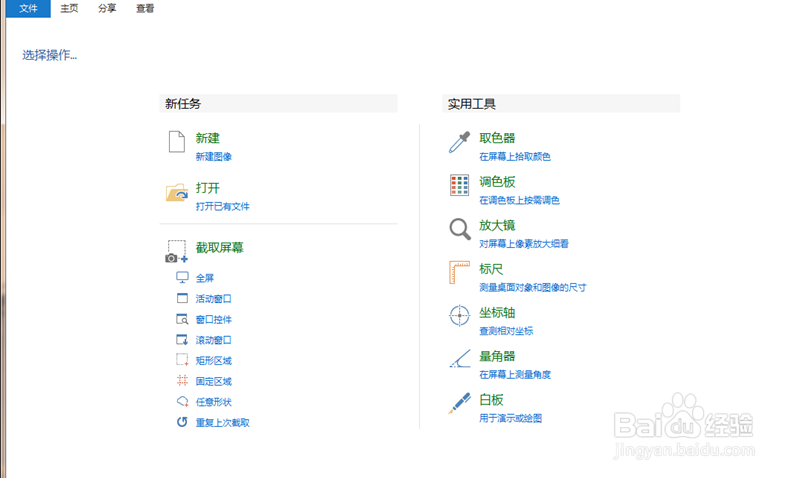Select 任意形状 capture option text
800x478 pixels.
tap(214, 402)
